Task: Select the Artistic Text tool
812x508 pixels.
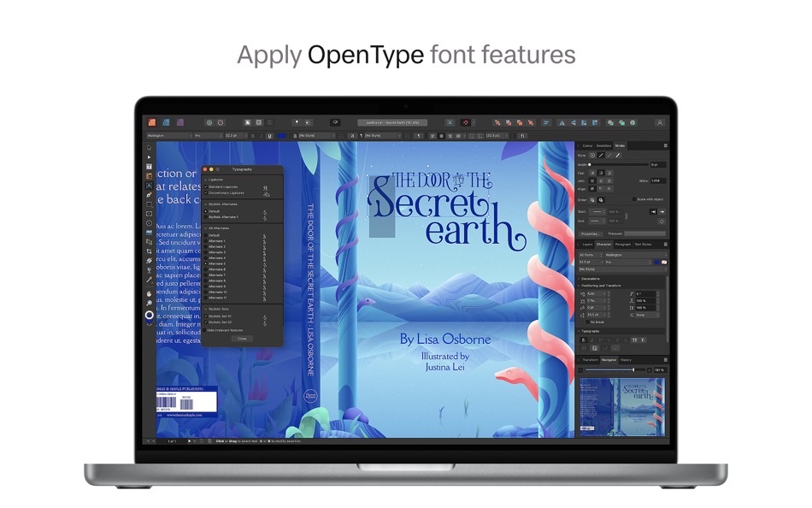Action: point(149,186)
